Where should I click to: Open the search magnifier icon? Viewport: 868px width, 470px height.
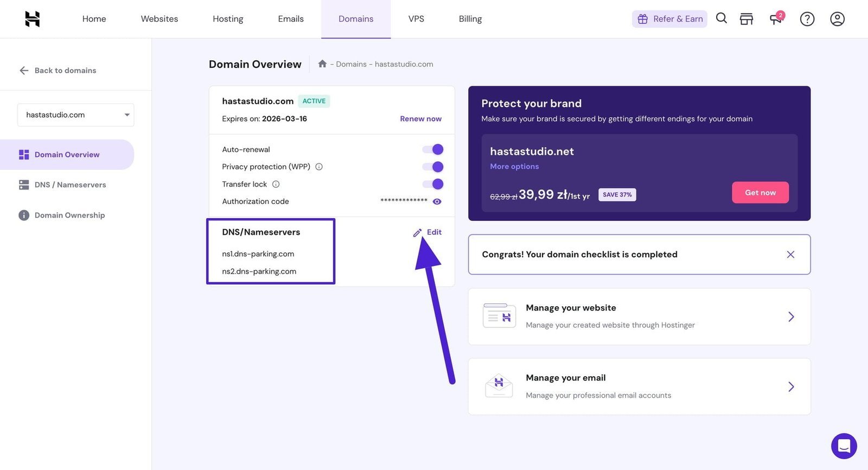coord(721,18)
